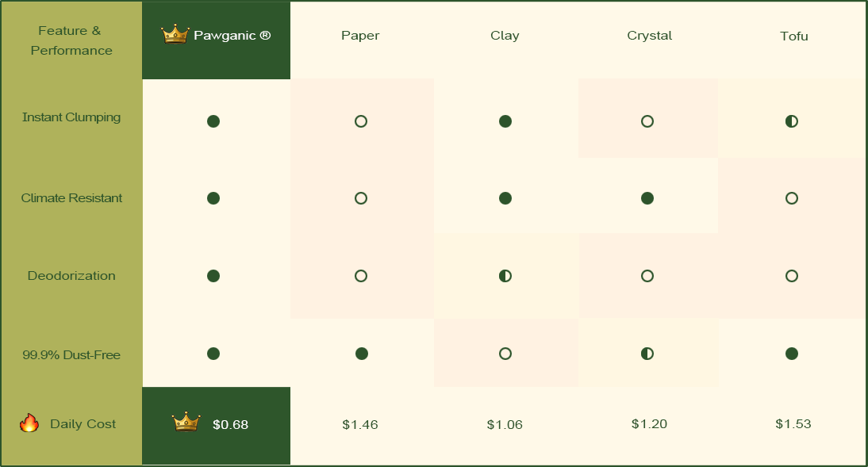Click Crystal's half-filled Dust-Free circle
Image resolution: width=868 pixels, height=467 pixels.
point(647,354)
